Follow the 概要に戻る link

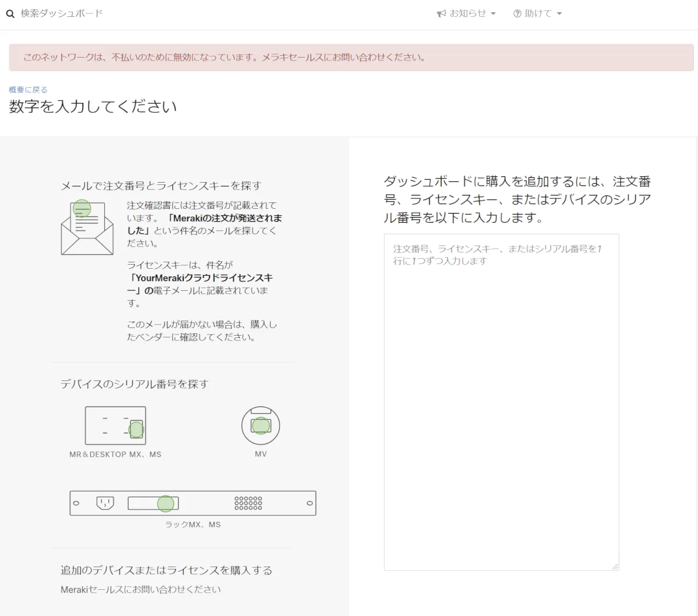pyautogui.click(x=28, y=90)
